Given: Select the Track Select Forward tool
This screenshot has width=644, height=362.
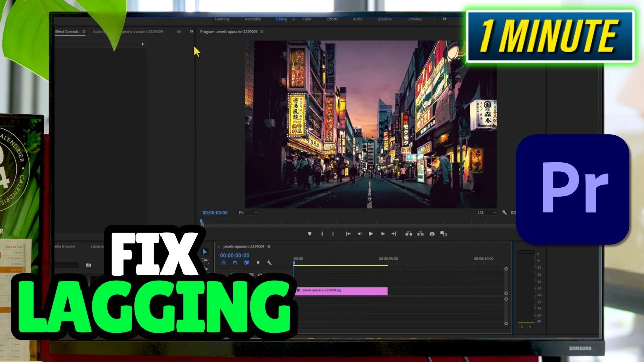Looking at the screenshot, I should (x=205, y=260).
